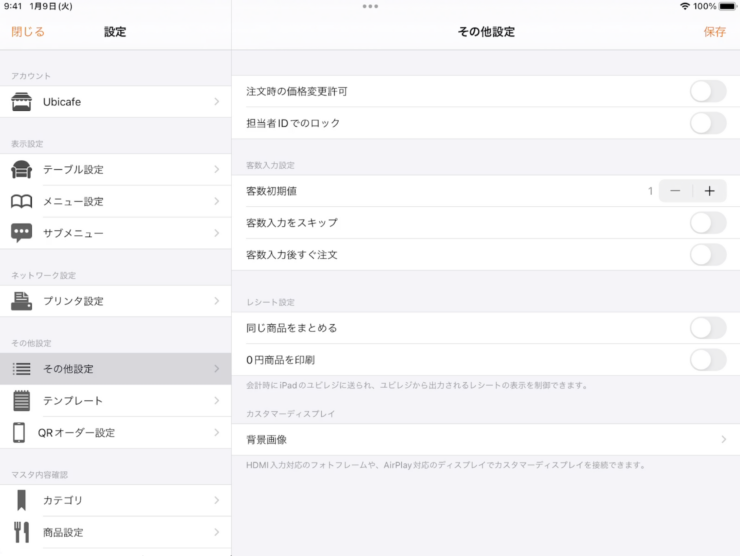Enable 注文時の価格変更許可 switch
The height and width of the screenshot is (556, 740).
tap(708, 91)
